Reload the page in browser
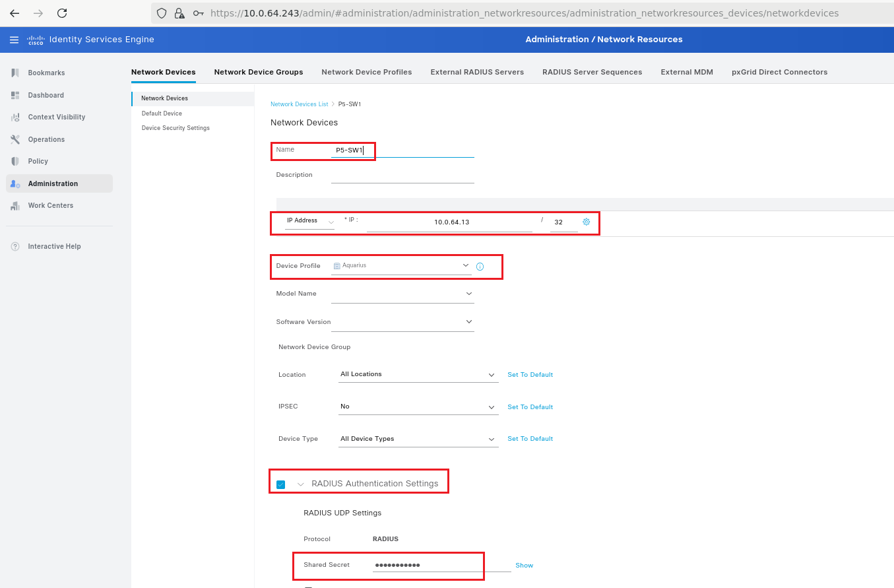Image resolution: width=894 pixels, height=588 pixels. (62, 13)
